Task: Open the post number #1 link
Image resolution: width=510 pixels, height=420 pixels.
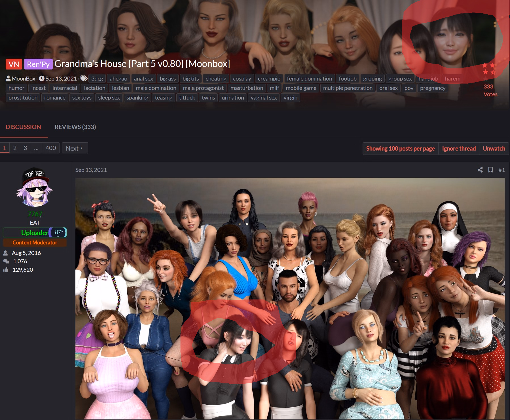Action: [x=501, y=170]
